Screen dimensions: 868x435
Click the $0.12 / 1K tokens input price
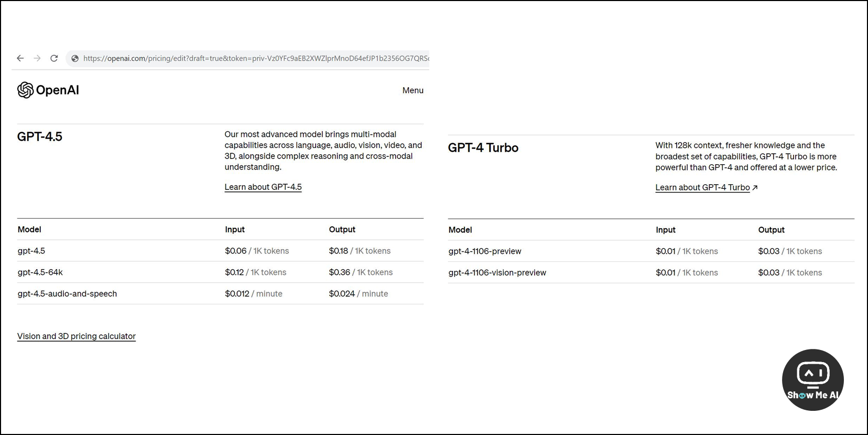(x=256, y=272)
